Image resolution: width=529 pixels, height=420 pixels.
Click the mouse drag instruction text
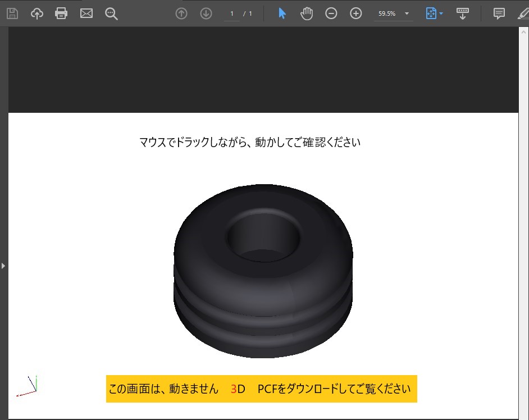(x=250, y=142)
